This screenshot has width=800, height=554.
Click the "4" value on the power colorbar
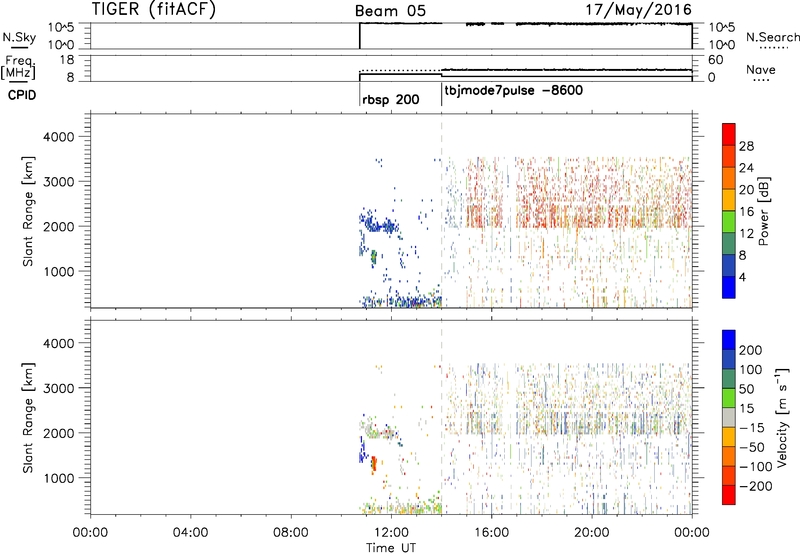(x=742, y=278)
